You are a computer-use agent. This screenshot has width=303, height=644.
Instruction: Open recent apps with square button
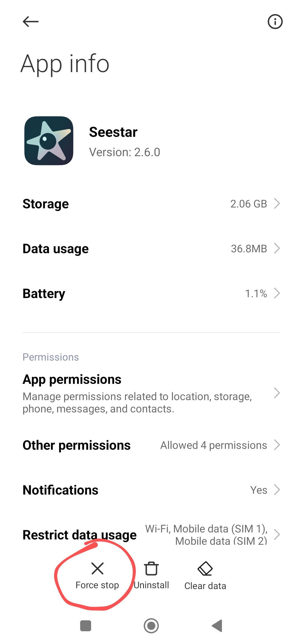tap(86, 626)
